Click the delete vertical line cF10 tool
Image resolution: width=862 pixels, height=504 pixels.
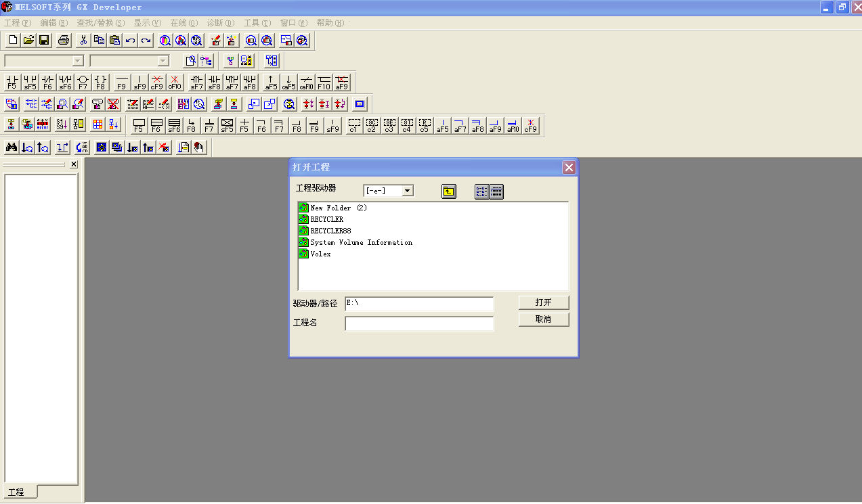[x=175, y=83]
